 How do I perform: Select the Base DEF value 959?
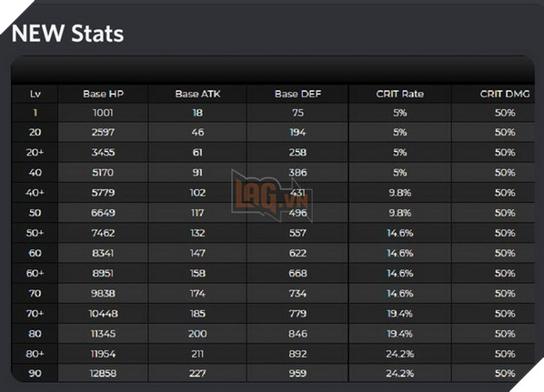tap(297, 373)
